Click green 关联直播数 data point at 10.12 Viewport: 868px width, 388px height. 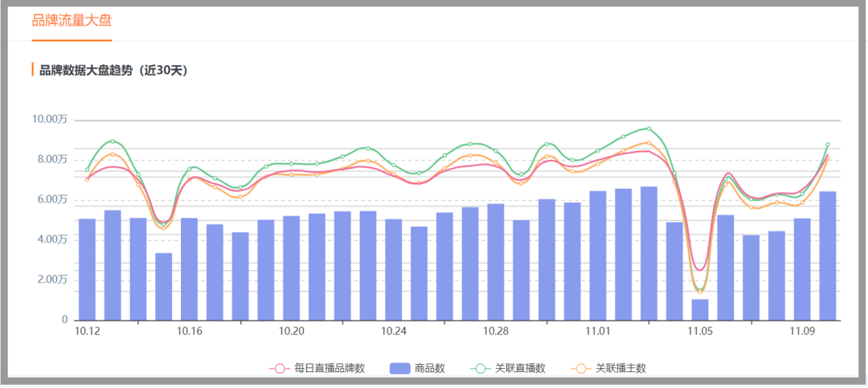87,170
